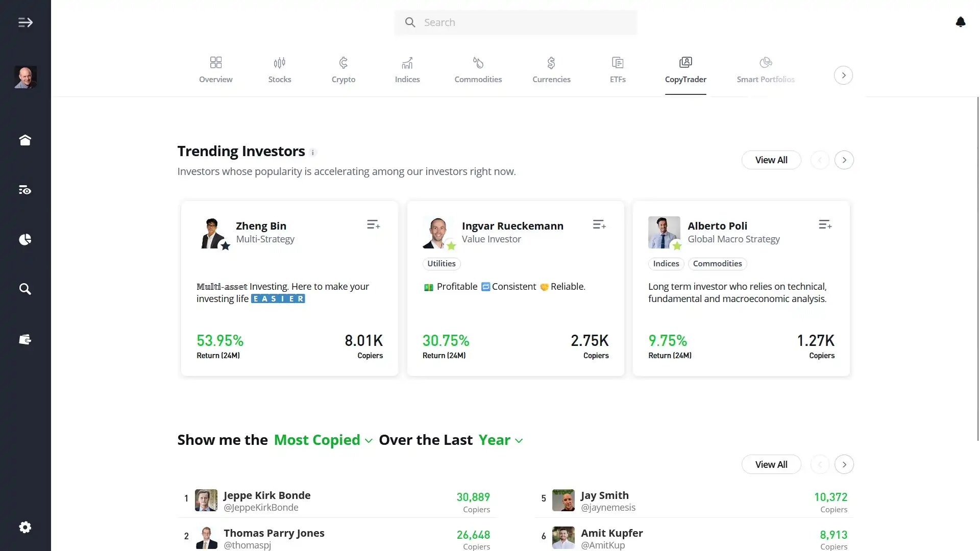The image size is (980, 551).
Task: Open Zheng Bin profile photo
Action: pyautogui.click(x=212, y=233)
